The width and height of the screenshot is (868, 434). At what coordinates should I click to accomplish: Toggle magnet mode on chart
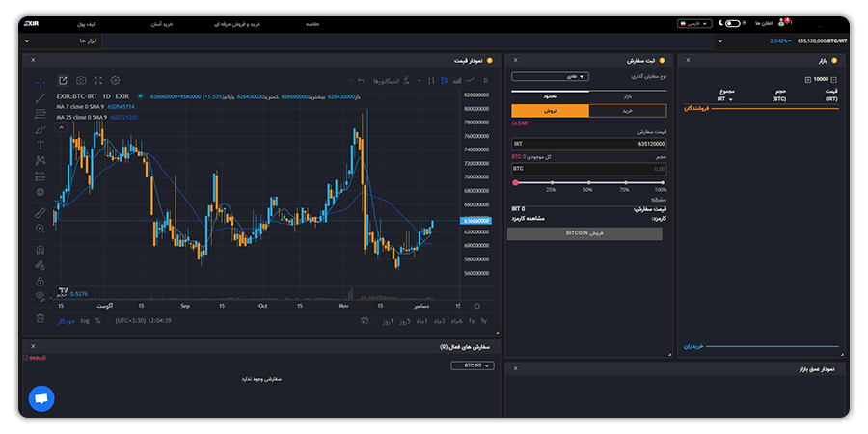click(x=40, y=249)
